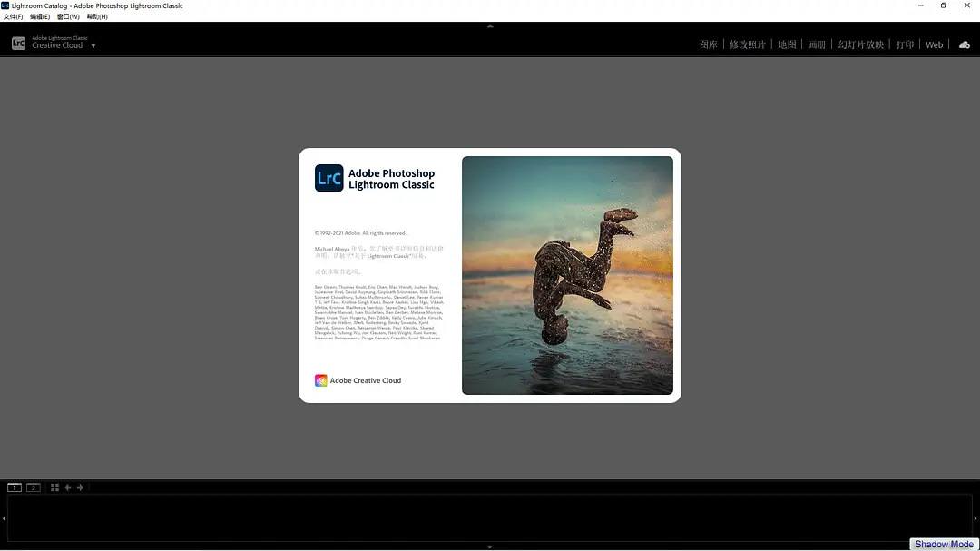Click the back arrow in the filmstrip toolbar

click(67, 487)
